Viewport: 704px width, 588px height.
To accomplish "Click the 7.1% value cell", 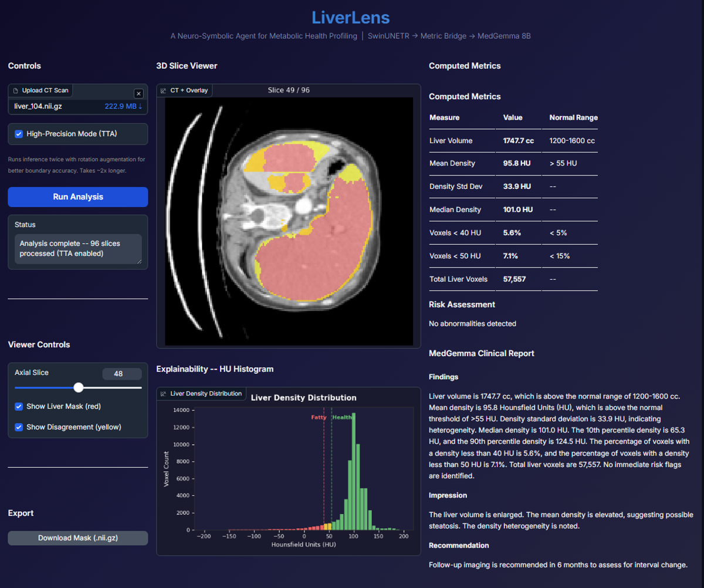I will coord(512,256).
